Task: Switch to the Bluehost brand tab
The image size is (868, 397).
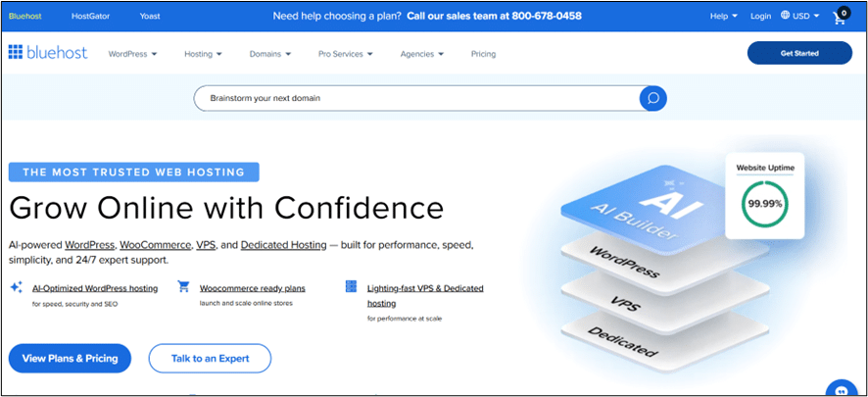Action: tap(24, 16)
